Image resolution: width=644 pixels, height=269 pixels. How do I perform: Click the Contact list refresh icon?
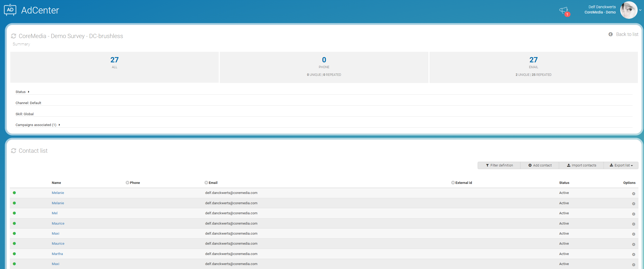pyautogui.click(x=13, y=151)
